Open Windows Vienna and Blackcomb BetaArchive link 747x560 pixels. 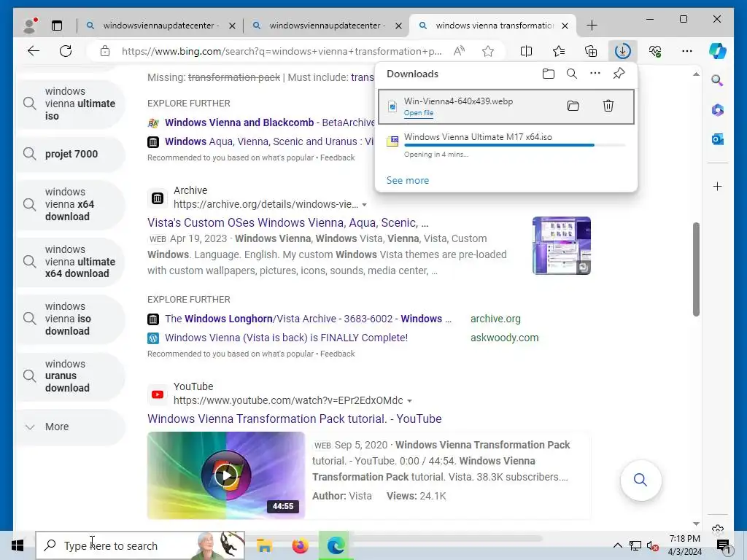(x=270, y=122)
